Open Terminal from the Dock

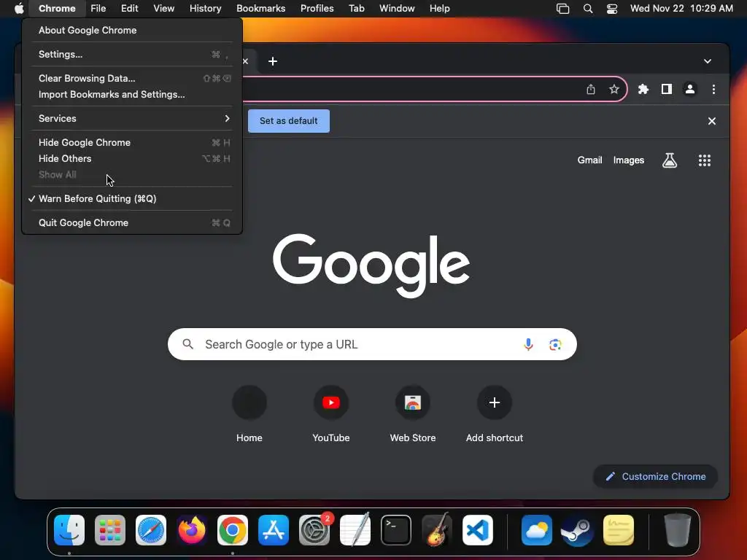coord(396,530)
